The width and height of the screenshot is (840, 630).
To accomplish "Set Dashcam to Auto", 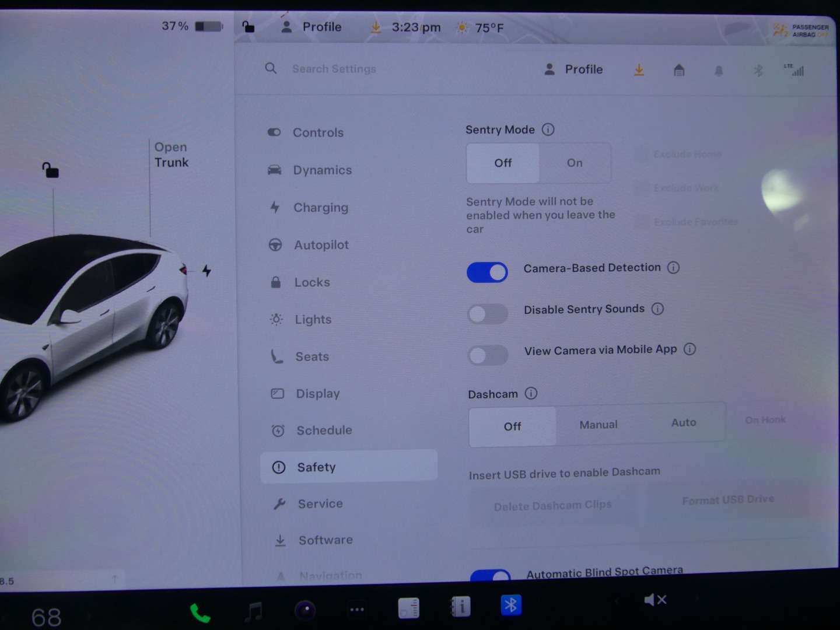I will 684,423.
